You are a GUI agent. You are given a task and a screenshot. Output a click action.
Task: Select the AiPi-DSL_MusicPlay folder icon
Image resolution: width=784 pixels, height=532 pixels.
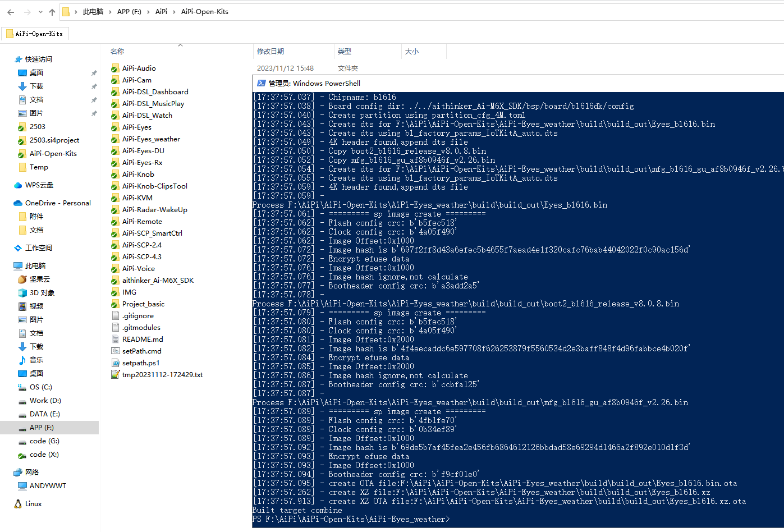tap(116, 104)
